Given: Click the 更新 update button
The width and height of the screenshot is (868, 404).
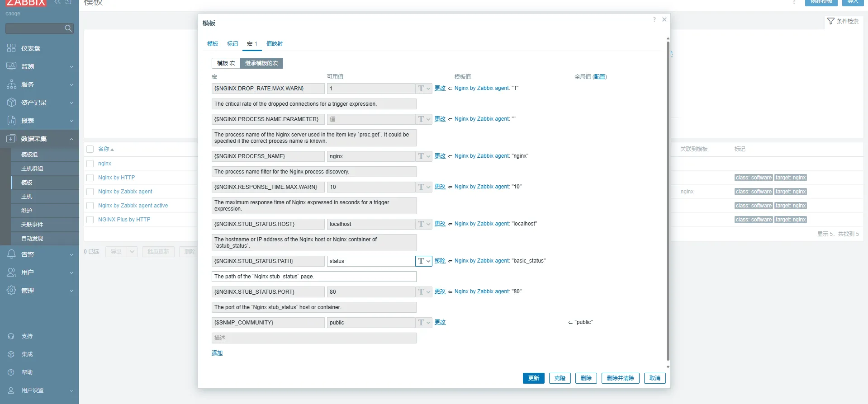Looking at the screenshot, I should (533, 378).
